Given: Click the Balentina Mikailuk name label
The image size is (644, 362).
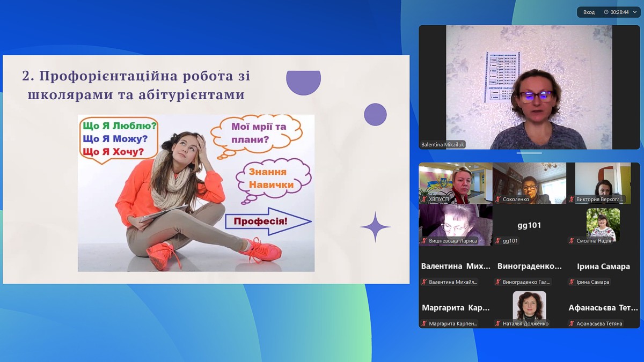Looking at the screenshot, I should click(x=443, y=145).
